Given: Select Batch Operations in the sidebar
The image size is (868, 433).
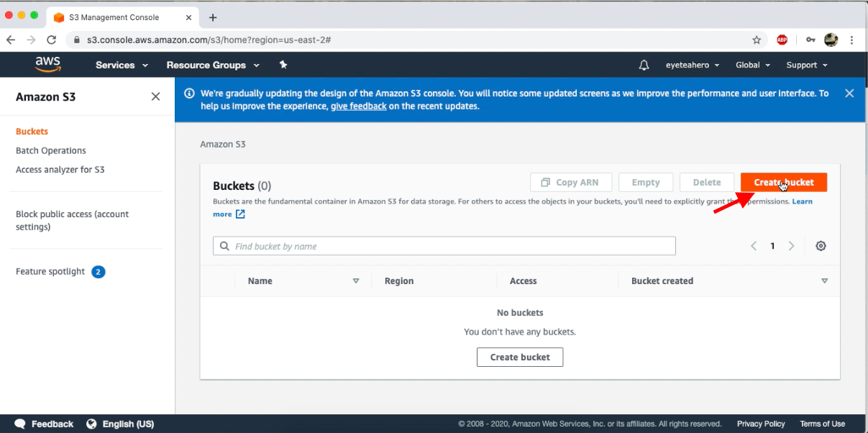Looking at the screenshot, I should pyautogui.click(x=50, y=150).
